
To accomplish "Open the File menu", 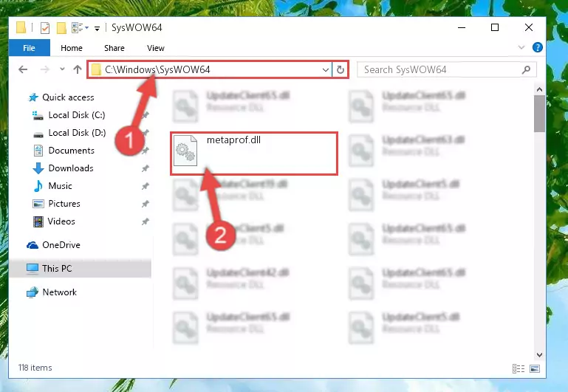I will click(x=29, y=48).
